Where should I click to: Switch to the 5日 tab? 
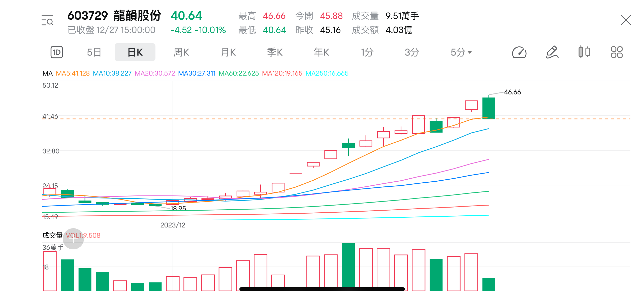click(94, 52)
